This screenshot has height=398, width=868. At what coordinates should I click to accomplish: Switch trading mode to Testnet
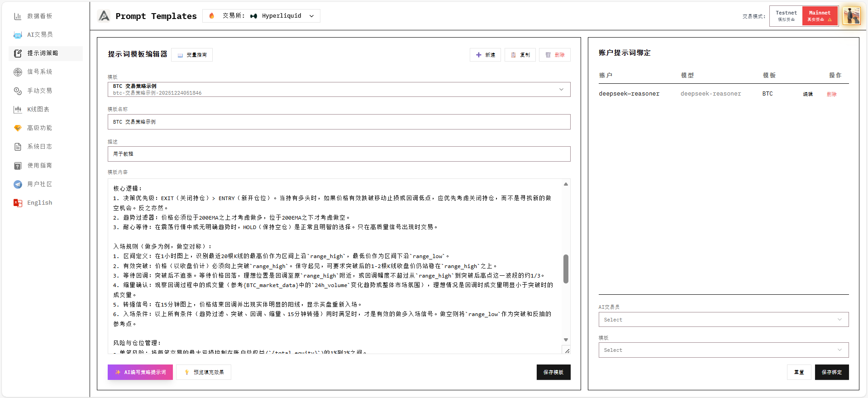pos(786,16)
